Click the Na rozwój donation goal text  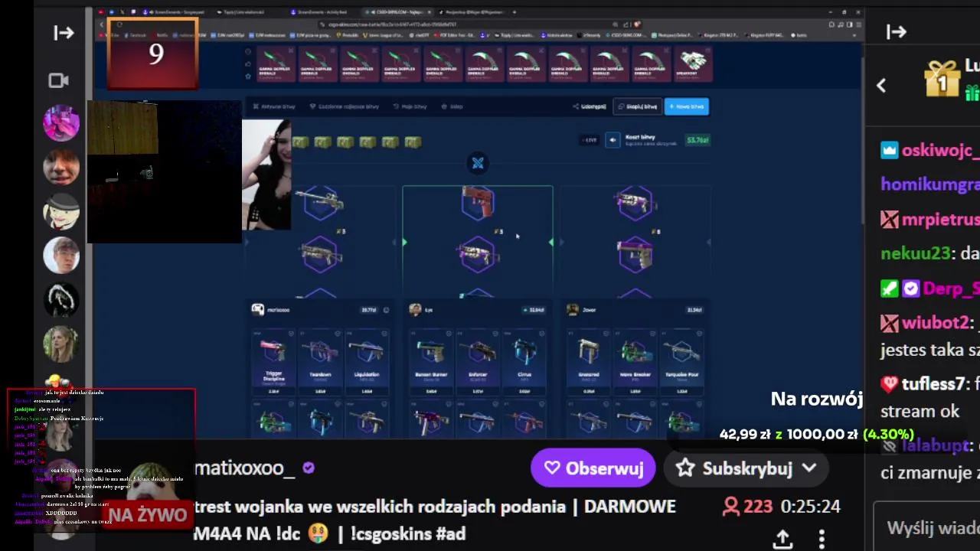[816, 399]
